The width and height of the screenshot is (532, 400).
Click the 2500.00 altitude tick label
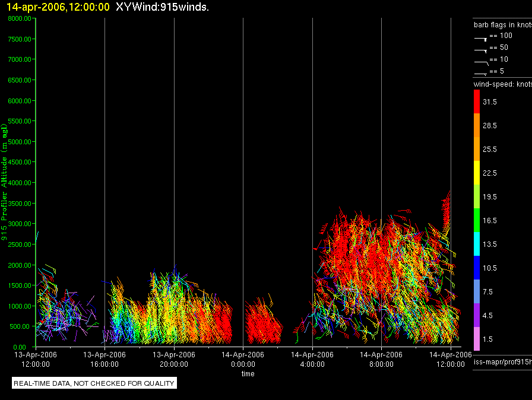pos(20,245)
